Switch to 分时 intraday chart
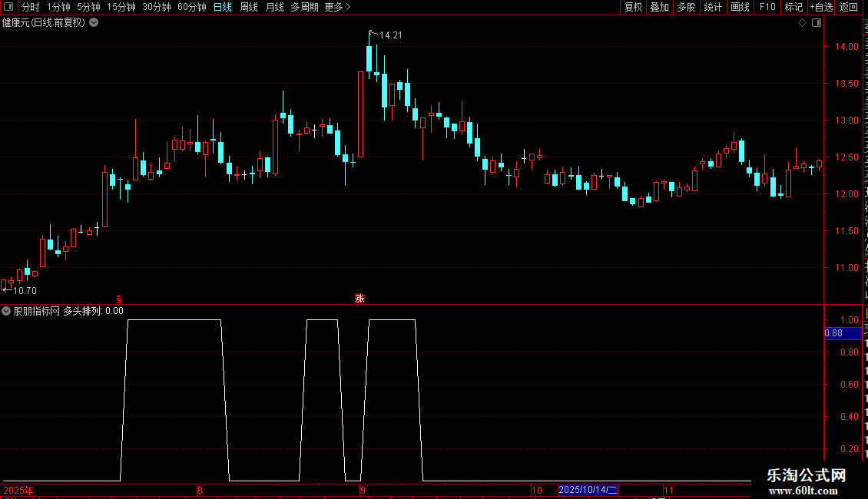Screen dimensions: 868x499 pyautogui.click(x=31, y=7)
